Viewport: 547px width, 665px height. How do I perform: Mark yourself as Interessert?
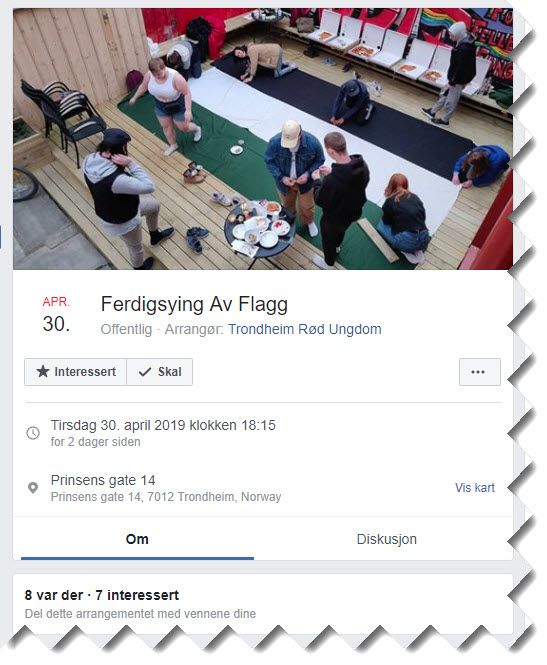[75, 372]
